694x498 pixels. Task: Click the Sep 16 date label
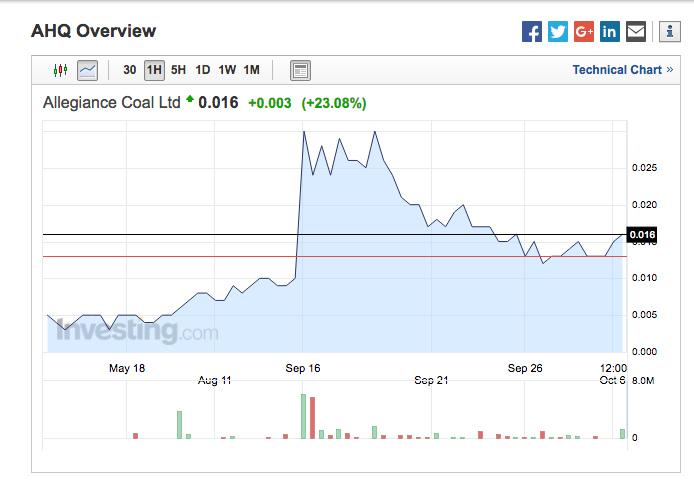click(303, 368)
